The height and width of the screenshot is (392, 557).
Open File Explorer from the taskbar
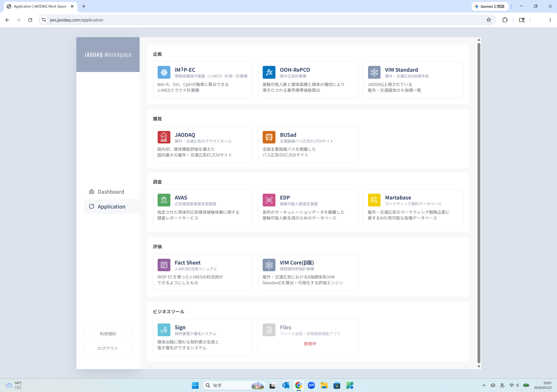[x=324, y=385]
